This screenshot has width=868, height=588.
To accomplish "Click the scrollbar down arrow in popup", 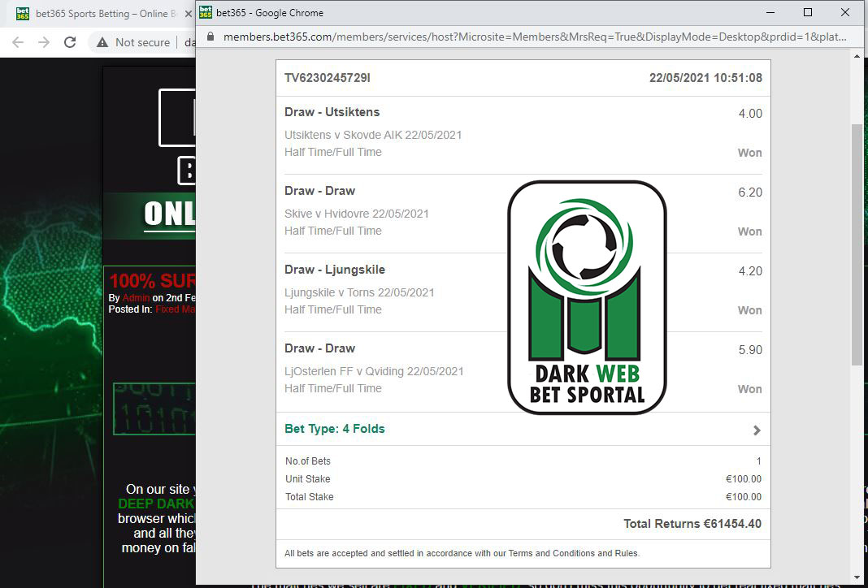I will point(857,577).
